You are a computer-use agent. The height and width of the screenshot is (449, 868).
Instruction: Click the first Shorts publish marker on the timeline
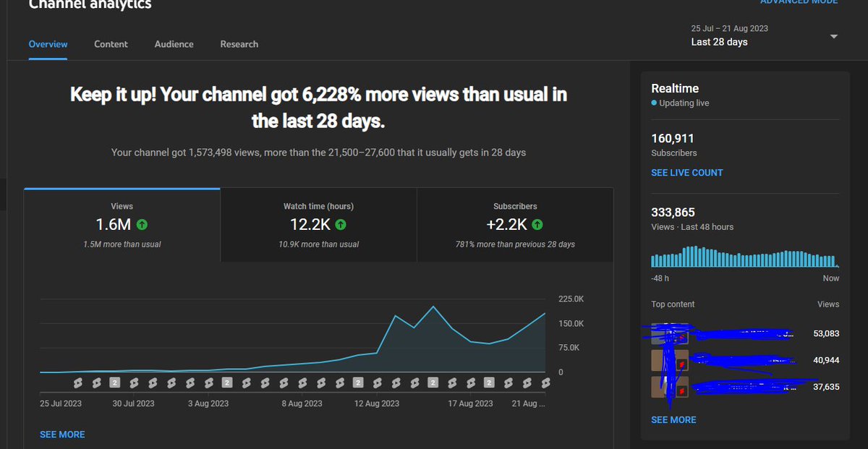(x=77, y=382)
